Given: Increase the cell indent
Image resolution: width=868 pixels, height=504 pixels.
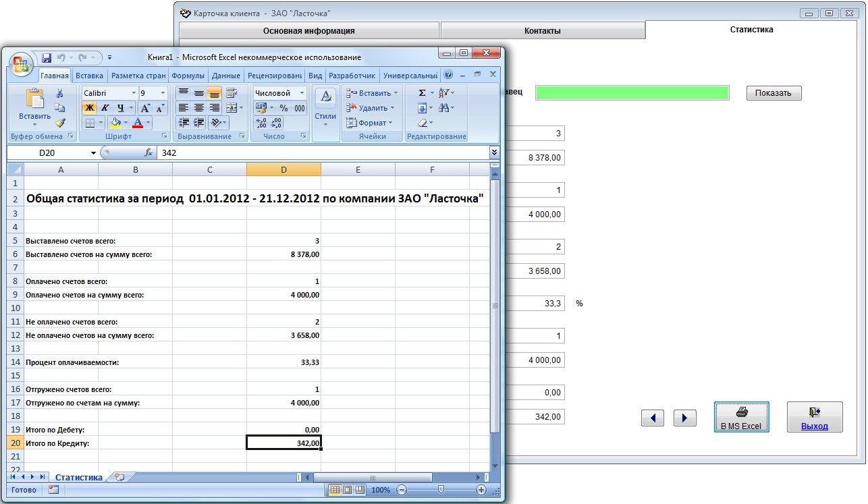Looking at the screenshot, I should [x=198, y=123].
